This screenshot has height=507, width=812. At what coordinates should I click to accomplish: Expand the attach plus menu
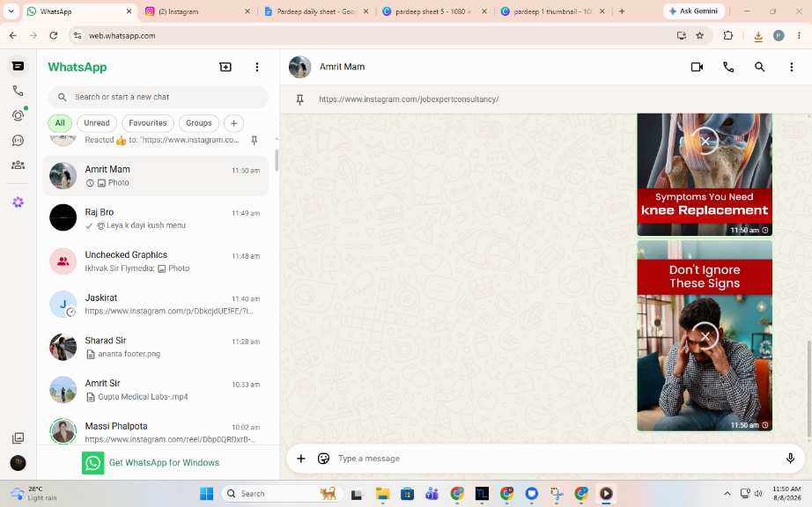pyautogui.click(x=301, y=459)
